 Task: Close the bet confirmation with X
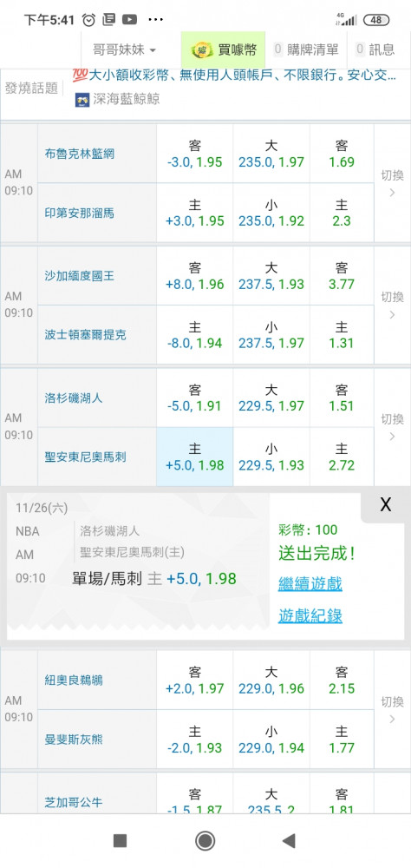click(386, 504)
